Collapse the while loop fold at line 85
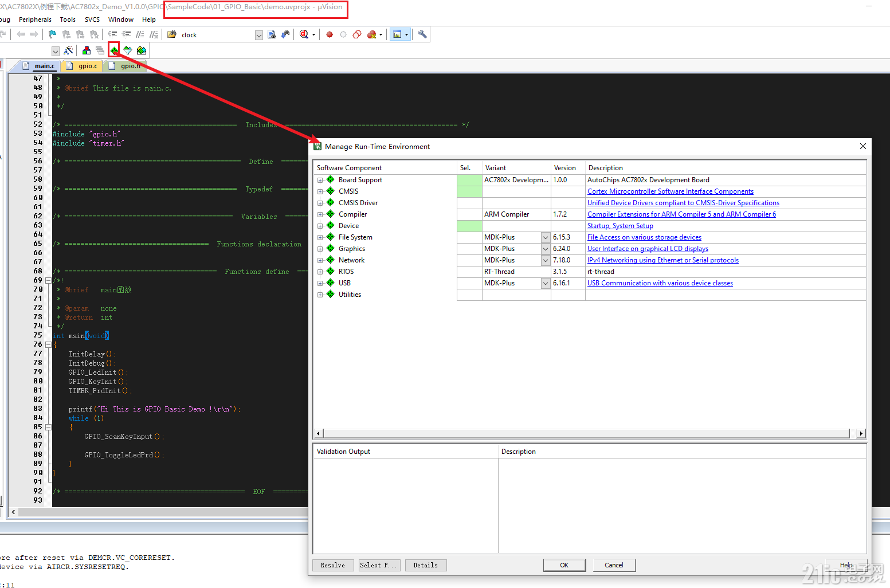 (48, 427)
